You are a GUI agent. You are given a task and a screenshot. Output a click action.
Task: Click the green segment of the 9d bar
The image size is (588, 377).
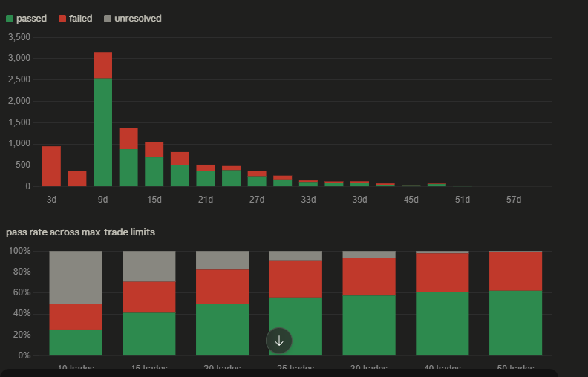click(102, 132)
